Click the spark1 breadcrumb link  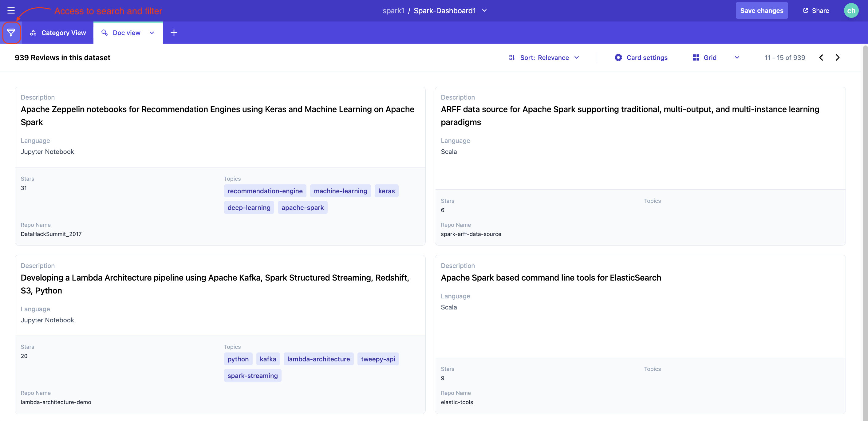click(393, 10)
